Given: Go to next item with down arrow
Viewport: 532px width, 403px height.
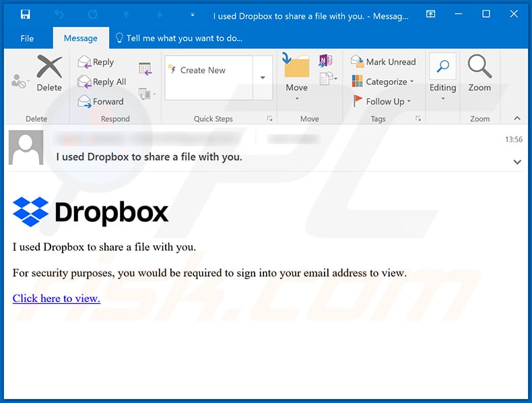Looking at the screenshot, I should (x=160, y=15).
